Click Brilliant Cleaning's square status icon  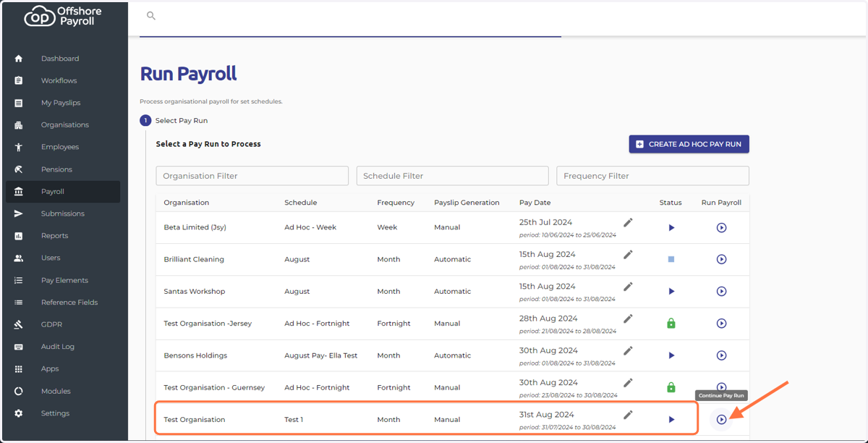(x=671, y=259)
